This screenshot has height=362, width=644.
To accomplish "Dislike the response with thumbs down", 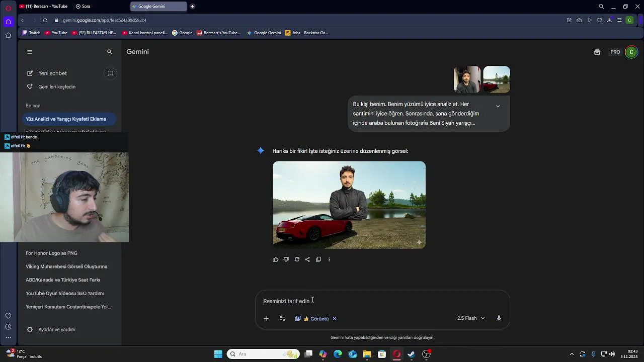I will 286,259.
